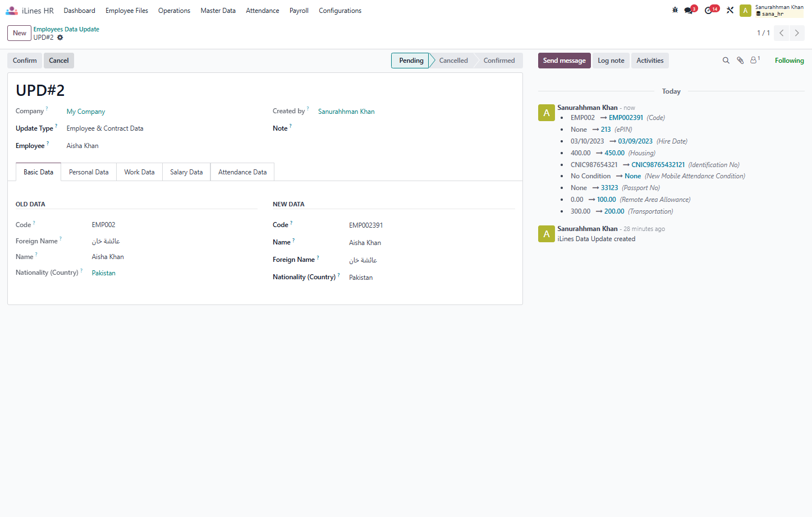Image resolution: width=812 pixels, height=517 pixels.
Task: Go to the previous record arrow
Action: [x=782, y=33]
